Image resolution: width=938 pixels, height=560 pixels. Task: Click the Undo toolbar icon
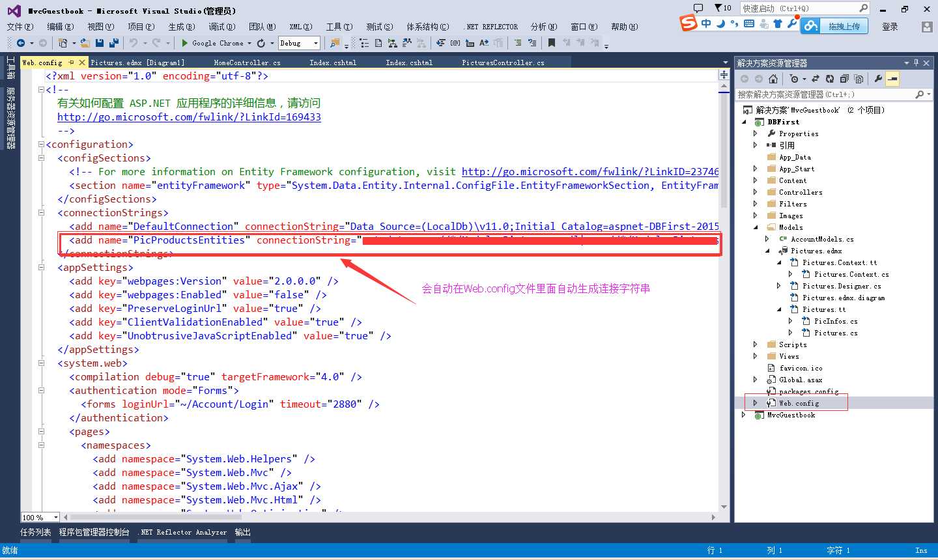click(134, 43)
